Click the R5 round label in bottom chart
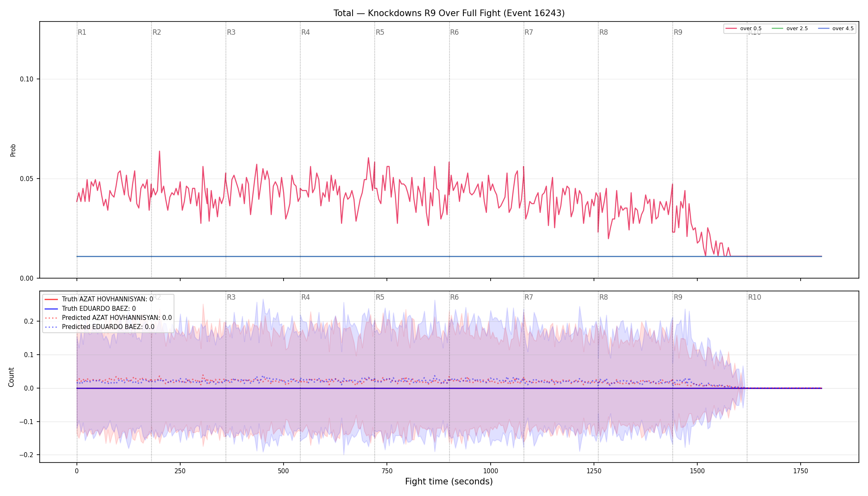This screenshot has width=868, height=496. [380, 297]
